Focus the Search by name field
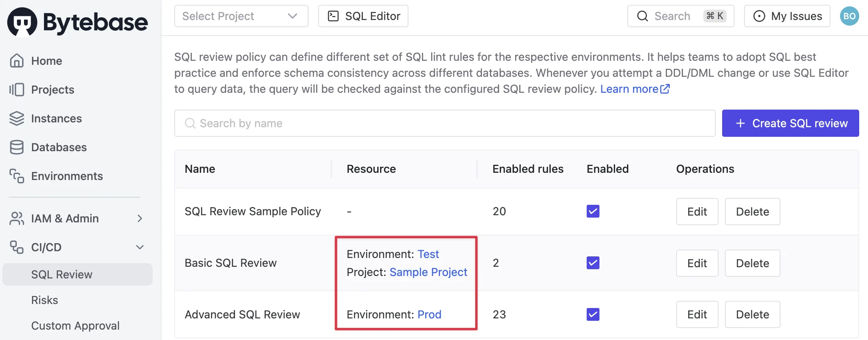Viewport: 868px width, 340px height. coord(445,123)
